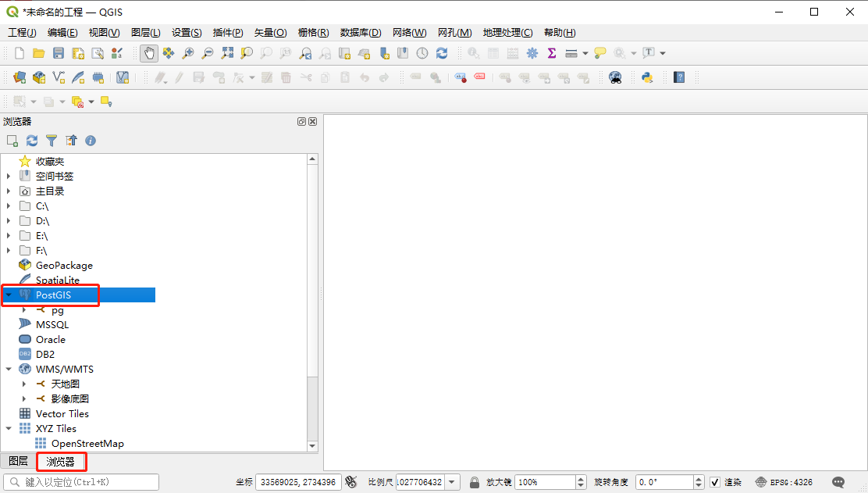This screenshot has width=868, height=493.
Task: Collapse the PostGIS node
Action: tap(9, 295)
